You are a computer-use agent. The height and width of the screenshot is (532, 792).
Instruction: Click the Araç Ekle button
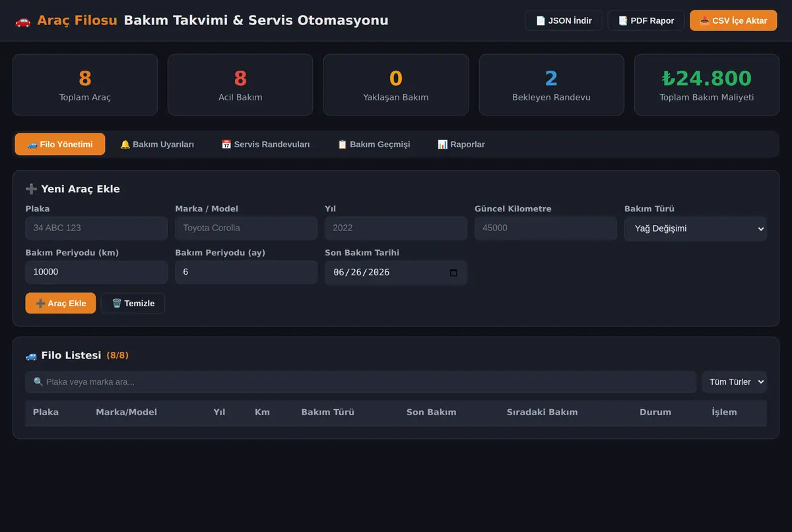61,303
